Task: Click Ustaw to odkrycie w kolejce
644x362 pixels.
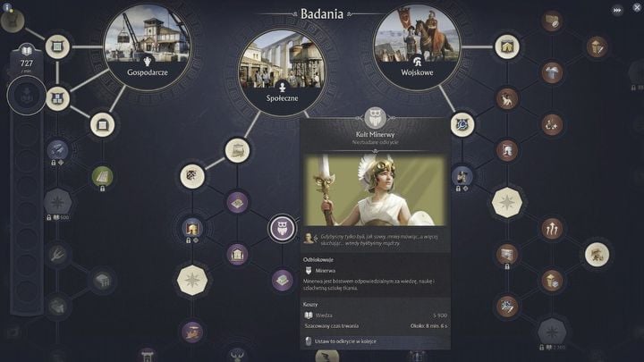Action: (345, 341)
